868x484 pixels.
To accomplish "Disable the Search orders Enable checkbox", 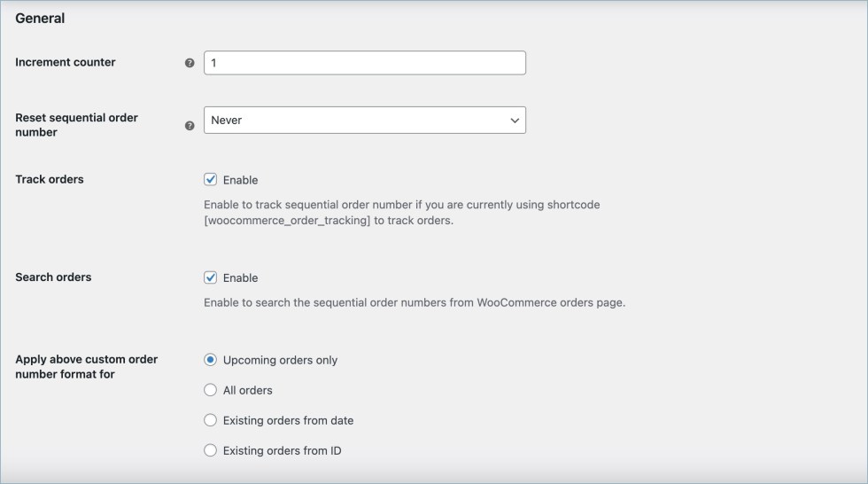I will tap(211, 277).
